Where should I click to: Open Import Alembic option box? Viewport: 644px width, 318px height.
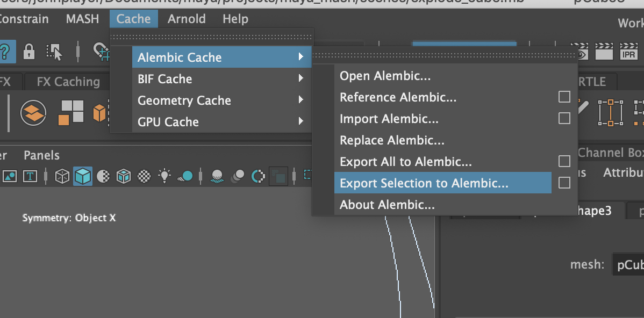pos(564,118)
